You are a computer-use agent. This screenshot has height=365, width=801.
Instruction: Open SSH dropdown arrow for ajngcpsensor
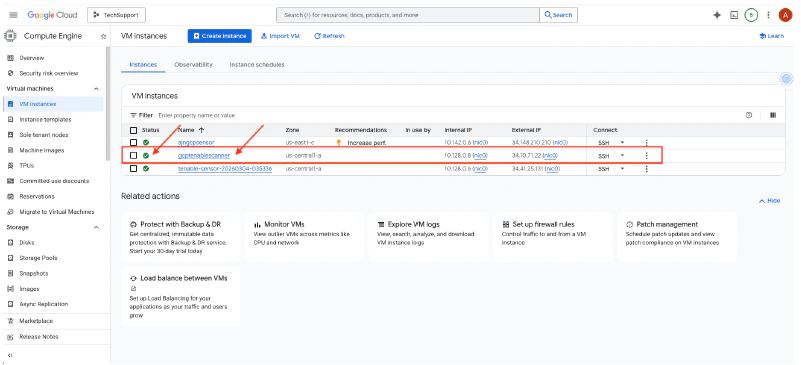pyautogui.click(x=622, y=142)
